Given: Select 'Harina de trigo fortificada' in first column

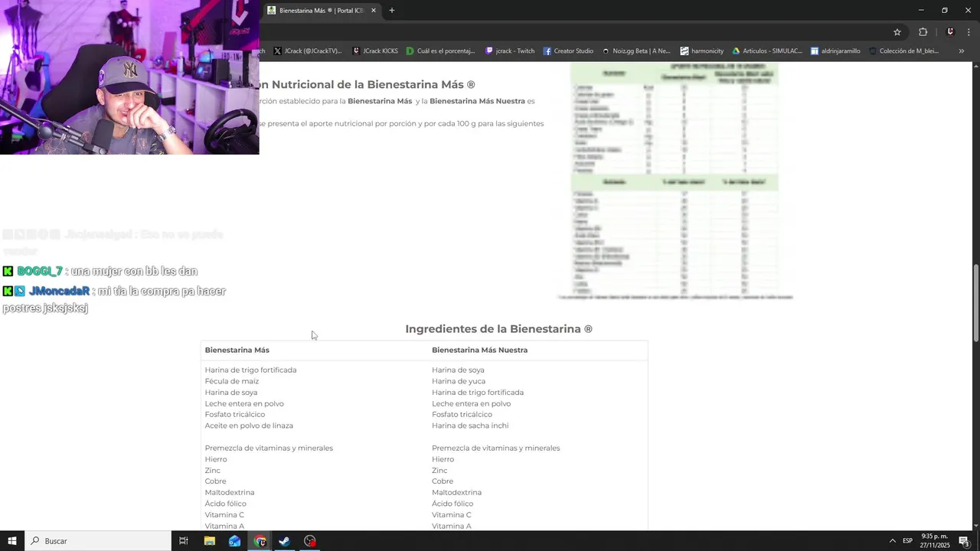Looking at the screenshot, I should pyautogui.click(x=250, y=370).
